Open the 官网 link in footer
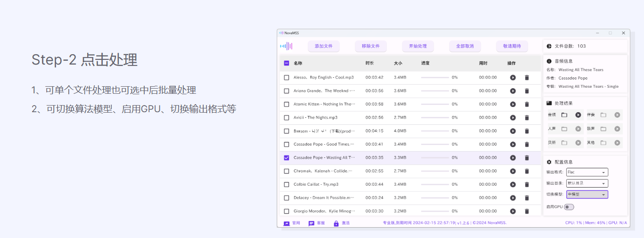Screen dimensions: 644x238 coord(291,223)
